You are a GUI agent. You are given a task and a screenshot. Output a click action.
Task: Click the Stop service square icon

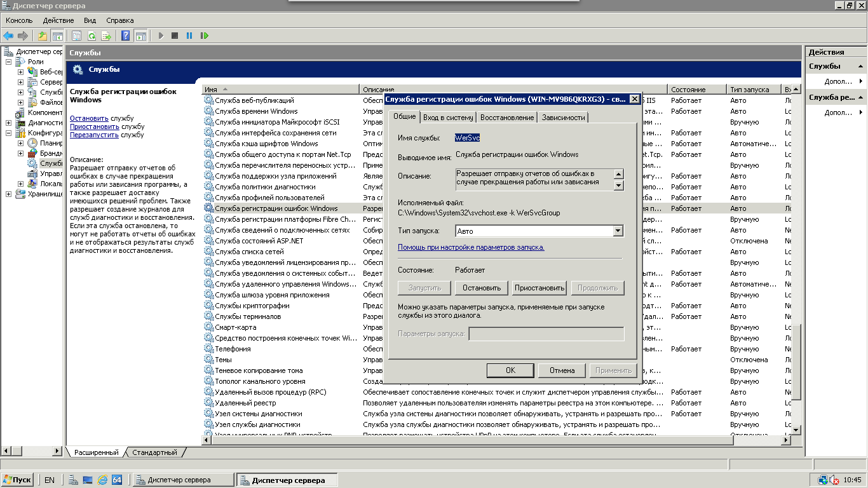[x=175, y=36]
